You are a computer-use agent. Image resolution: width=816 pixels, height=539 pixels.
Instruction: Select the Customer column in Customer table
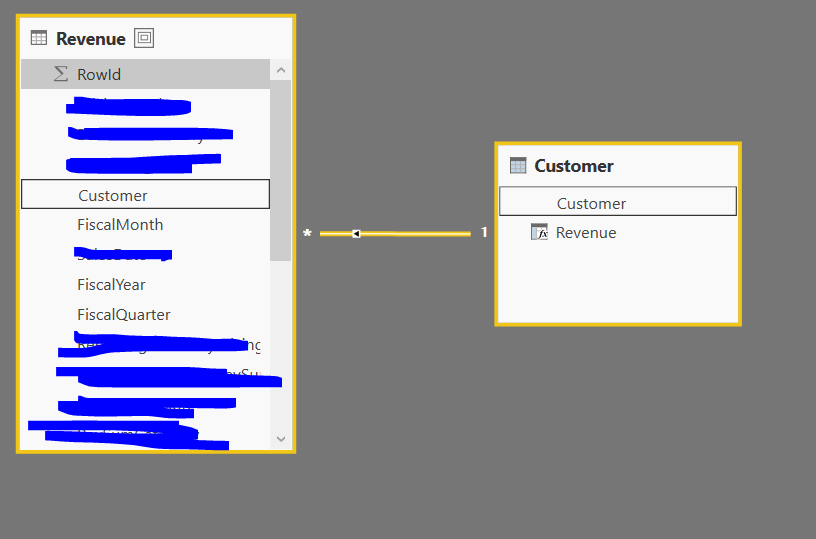coord(618,201)
